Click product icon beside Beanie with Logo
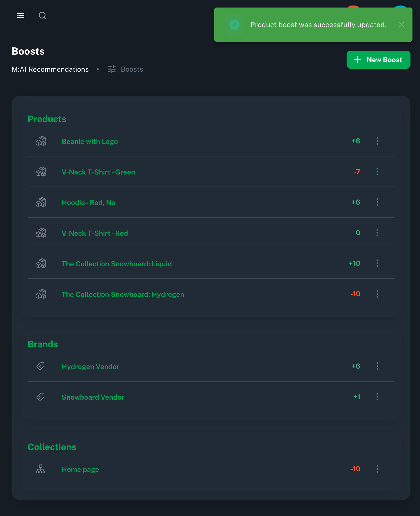The image size is (420, 516). 41,141
